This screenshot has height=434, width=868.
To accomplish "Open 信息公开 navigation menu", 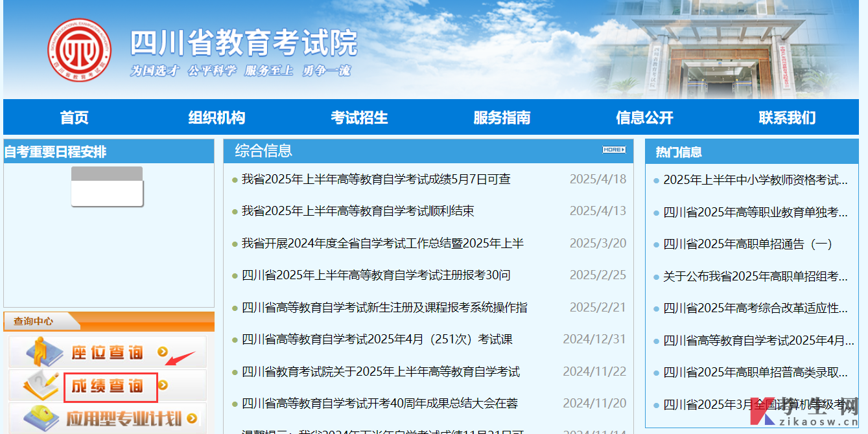I will (x=645, y=117).
